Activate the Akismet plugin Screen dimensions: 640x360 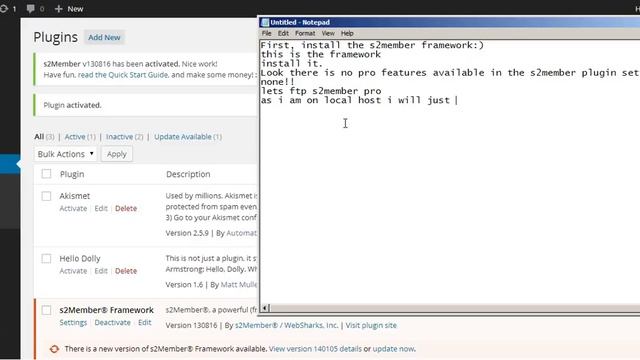[73, 208]
